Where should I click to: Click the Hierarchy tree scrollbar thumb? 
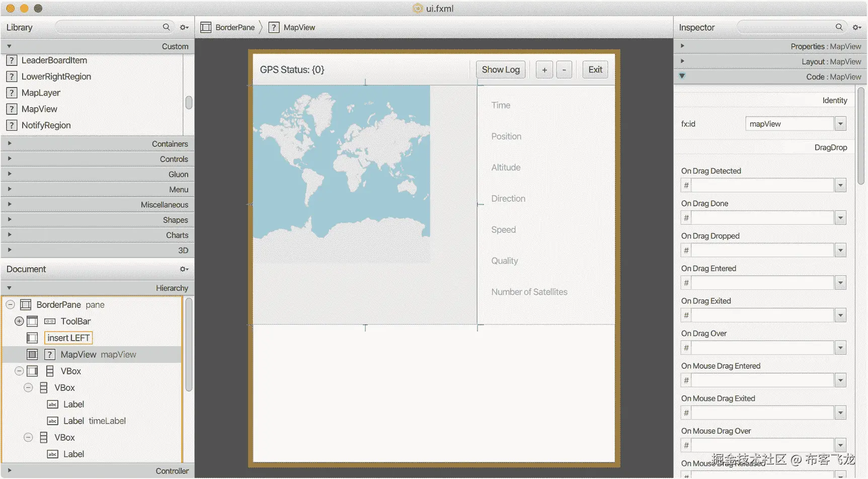(x=189, y=345)
